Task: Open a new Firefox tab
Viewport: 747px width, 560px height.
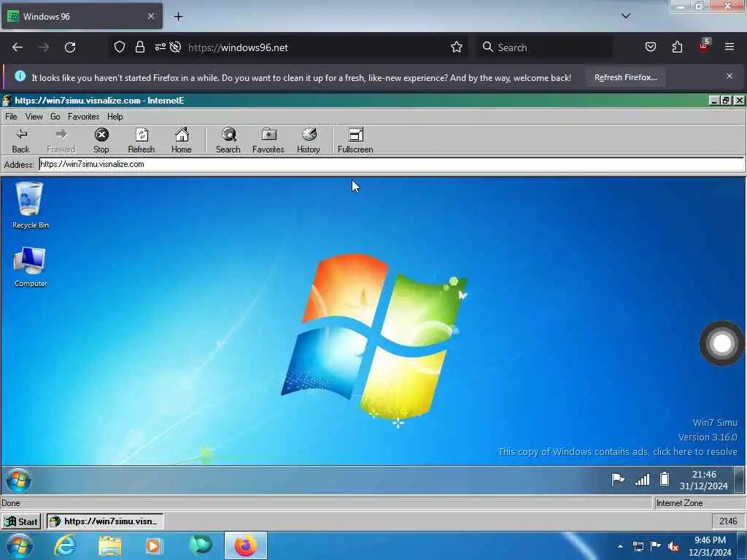Action: [x=178, y=17]
